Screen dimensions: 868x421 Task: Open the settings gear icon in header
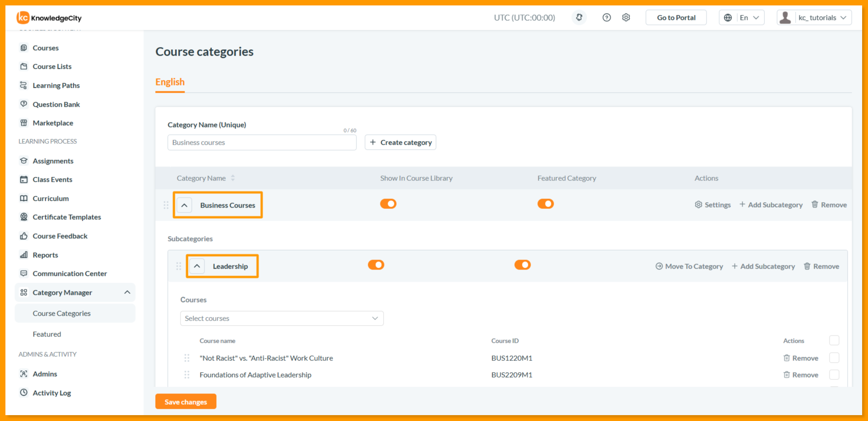pyautogui.click(x=626, y=18)
